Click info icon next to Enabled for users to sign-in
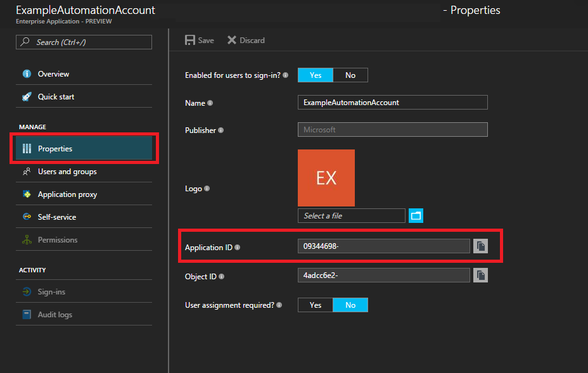This screenshot has width=588, height=373. point(285,75)
